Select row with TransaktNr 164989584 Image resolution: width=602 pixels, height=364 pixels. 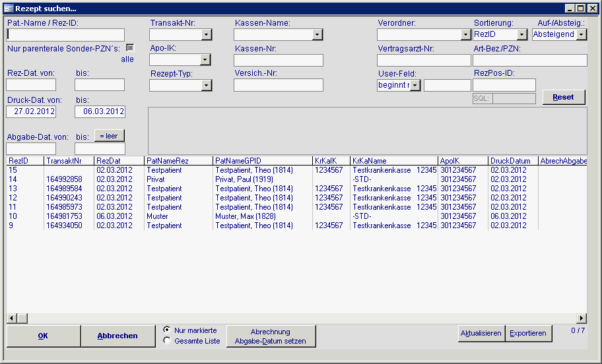pyautogui.click(x=297, y=189)
